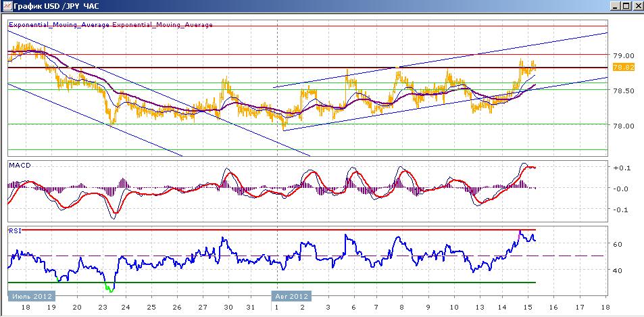Image resolution: width=644 pixels, height=317 pixels.
Task: Minimize the USD/JPY chart window
Action: (x=614, y=6)
